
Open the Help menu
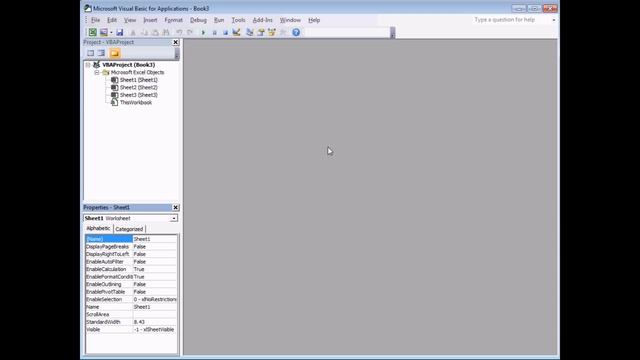click(314, 20)
